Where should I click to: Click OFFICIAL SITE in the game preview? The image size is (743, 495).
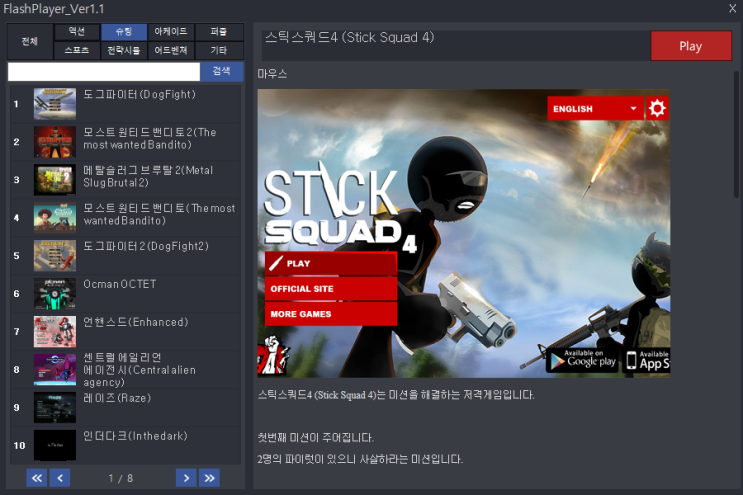coord(331,289)
